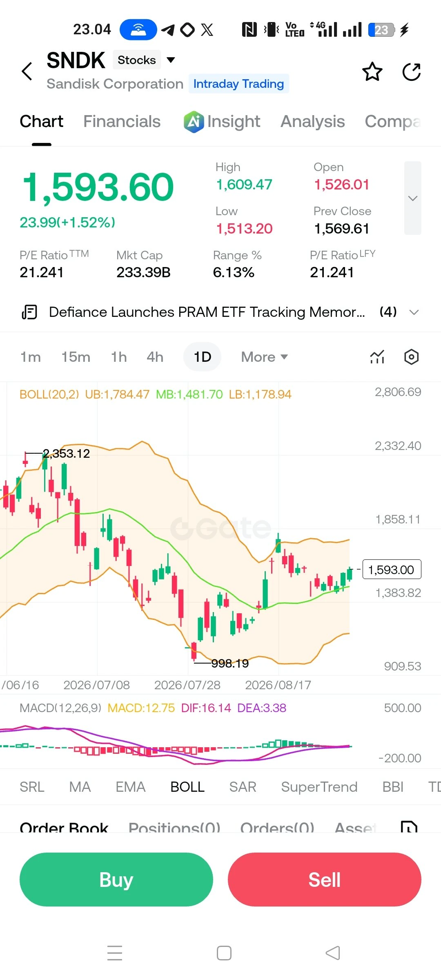Enable the SRL indicator

32,787
